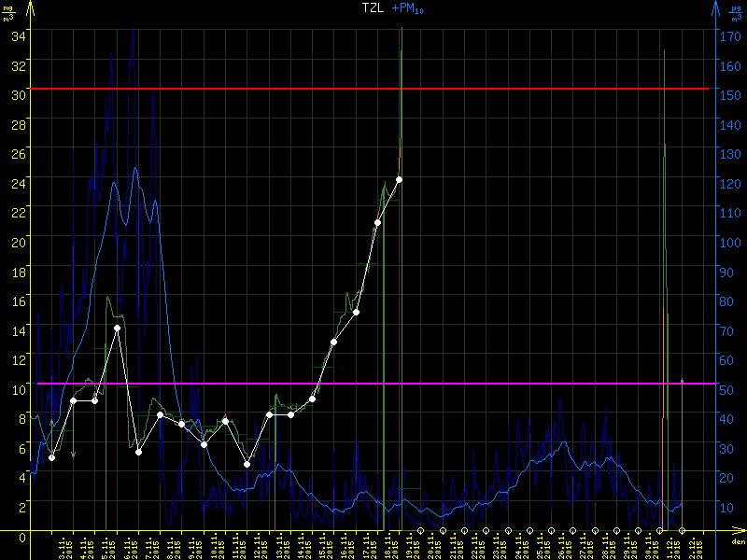Screen dimensions: 747x560
Task: Select the highest white data point on the chart
Action: pos(399,179)
